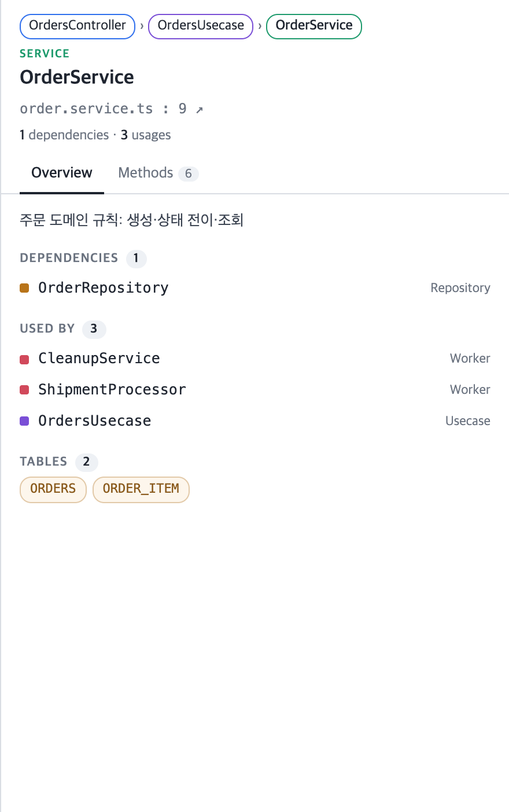Open OrdersController breadcrumb chip
509x812 pixels.
78,27
